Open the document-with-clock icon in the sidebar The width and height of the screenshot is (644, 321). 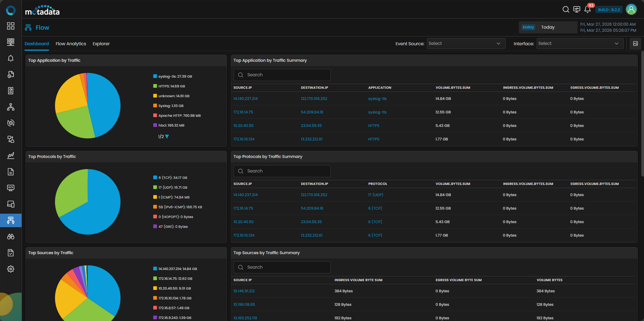(11, 75)
